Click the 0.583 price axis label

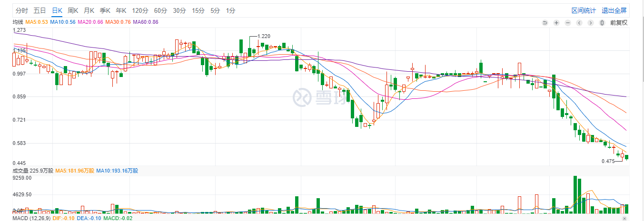coord(19,144)
